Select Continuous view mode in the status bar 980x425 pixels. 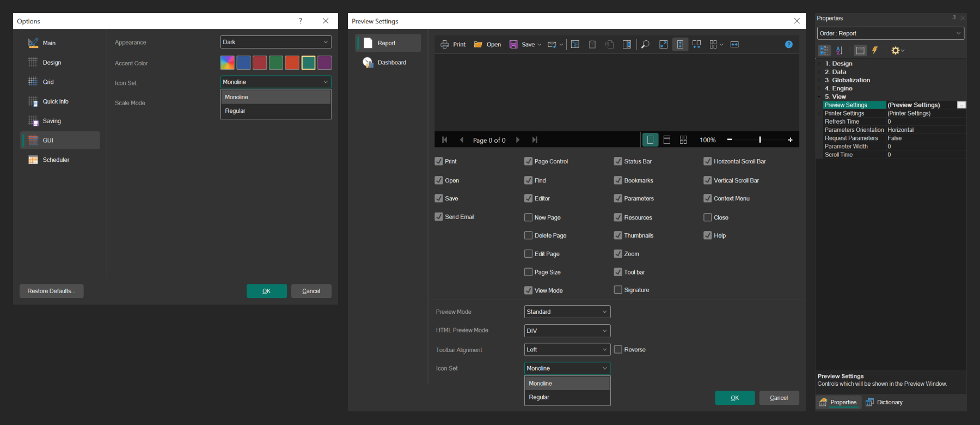click(667, 140)
